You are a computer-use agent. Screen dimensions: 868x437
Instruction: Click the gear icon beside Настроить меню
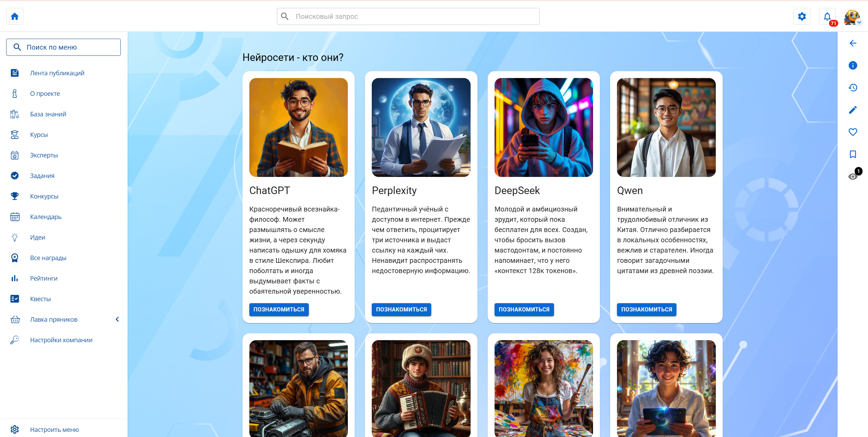tap(15, 429)
